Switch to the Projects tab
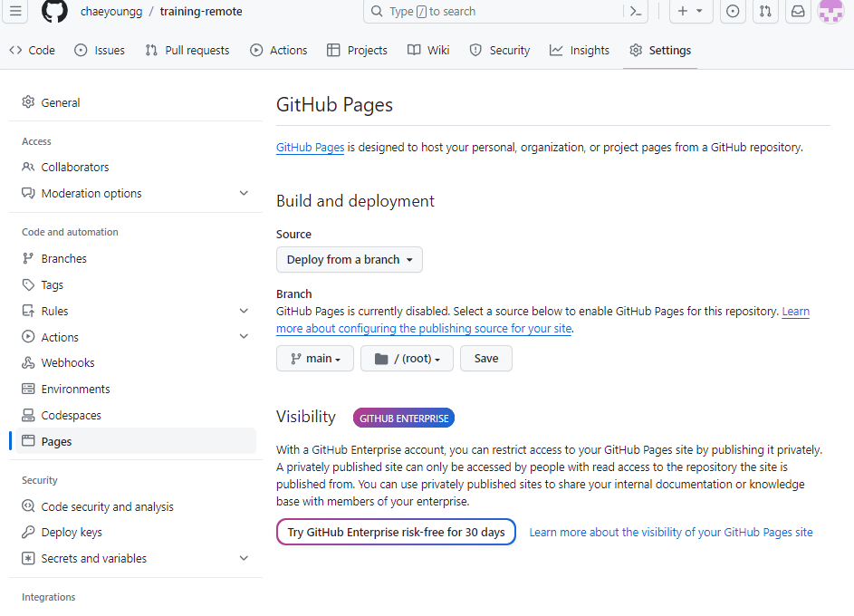Viewport: 854px width, 616px height. (357, 50)
